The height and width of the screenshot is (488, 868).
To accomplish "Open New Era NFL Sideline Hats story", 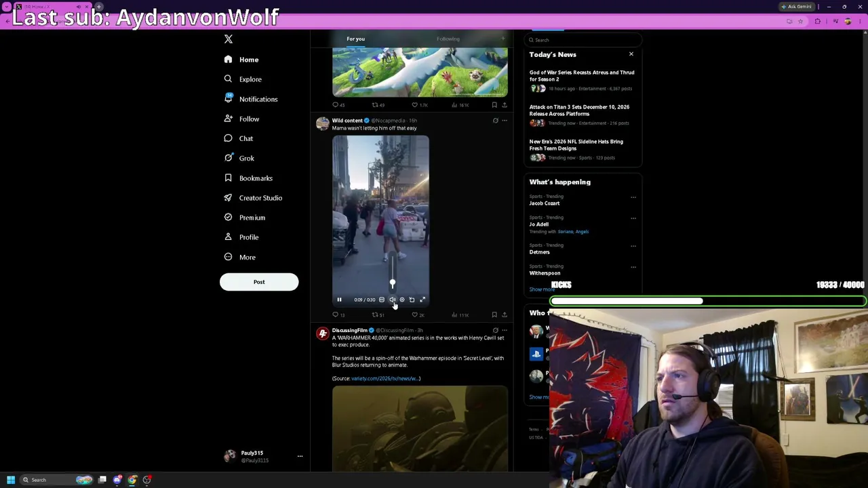I will [583, 149].
